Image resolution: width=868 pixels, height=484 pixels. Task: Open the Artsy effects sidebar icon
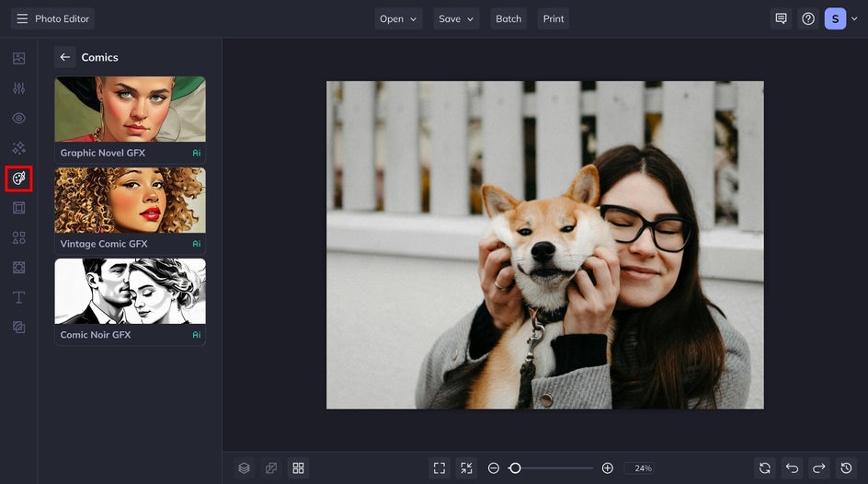click(x=18, y=179)
